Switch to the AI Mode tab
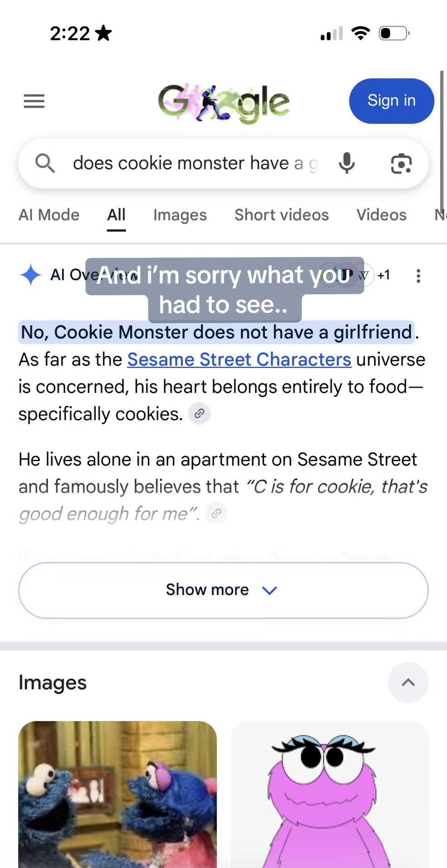This screenshot has width=447, height=868. tap(49, 215)
